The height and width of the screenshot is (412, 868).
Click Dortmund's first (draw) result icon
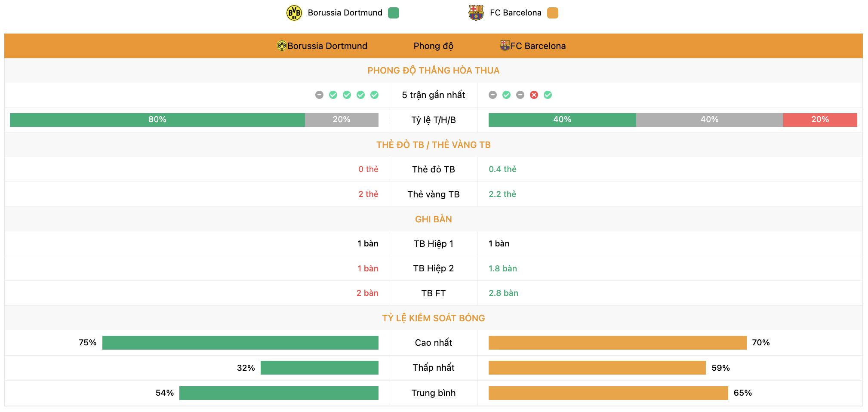click(319, 95)
